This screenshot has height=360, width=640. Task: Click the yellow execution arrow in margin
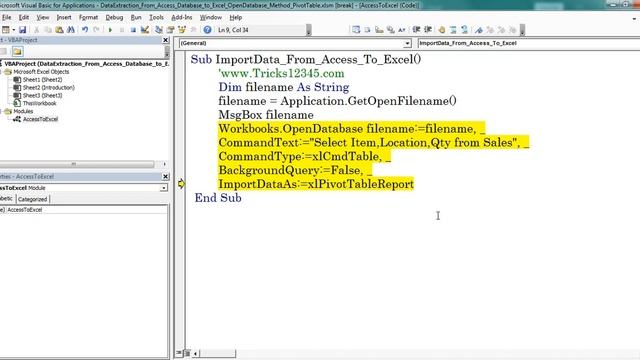(181, 184)
